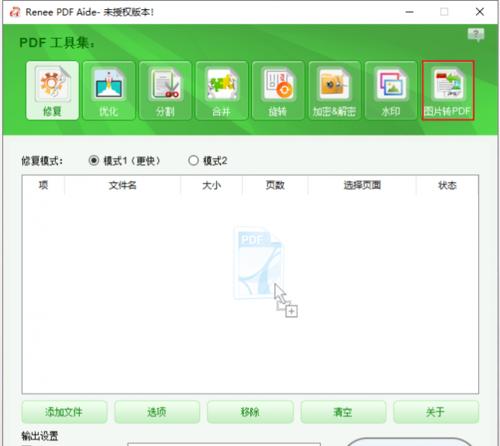Click the 清空 (Clear) button
Screen dimensions: 500x446
[343, 412]
